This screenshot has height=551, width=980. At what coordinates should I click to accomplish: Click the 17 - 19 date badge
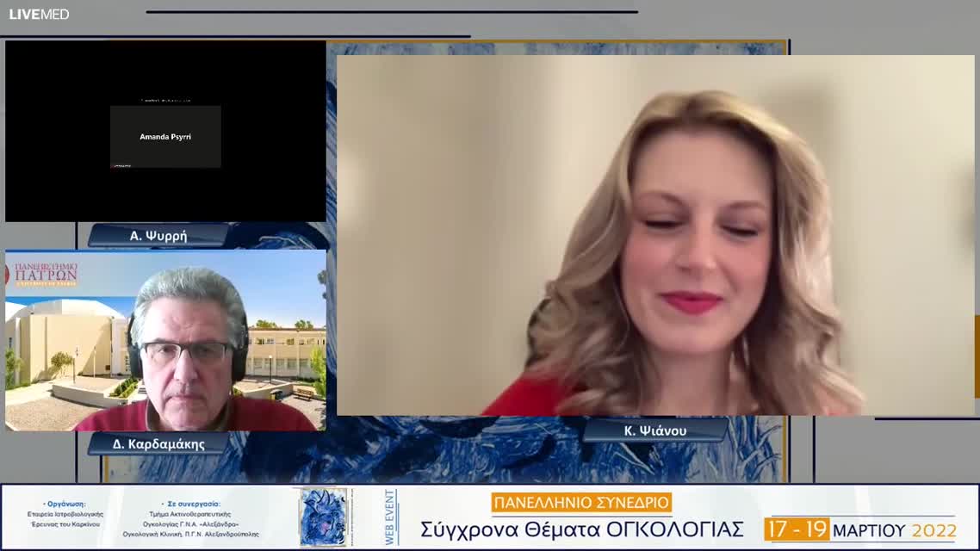[797, 529]
